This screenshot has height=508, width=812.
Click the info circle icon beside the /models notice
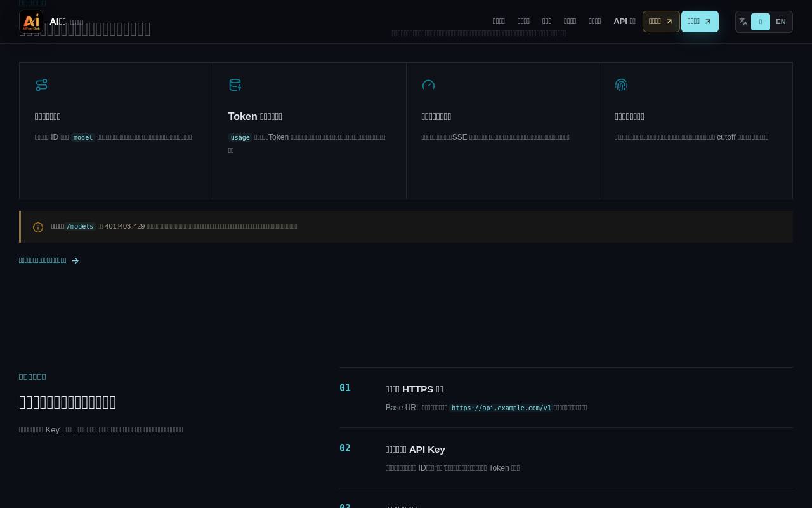38,227
